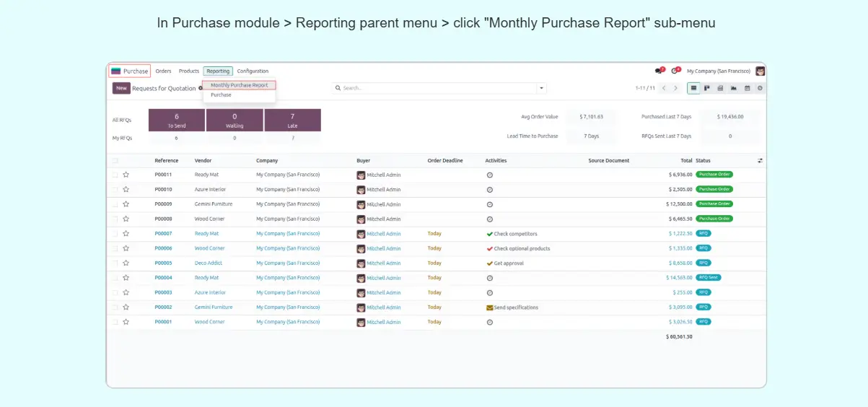Open the Graph view
The image size is (868, 407).
(734, 88)
